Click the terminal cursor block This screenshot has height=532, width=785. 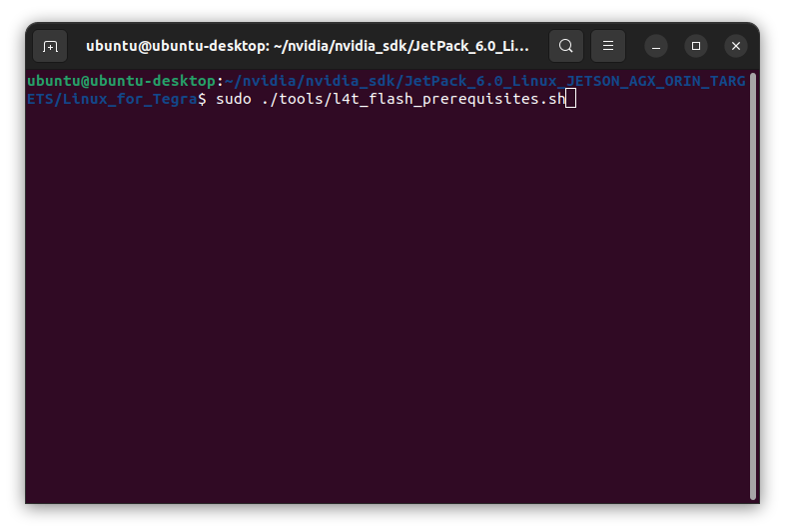(570, 99)
